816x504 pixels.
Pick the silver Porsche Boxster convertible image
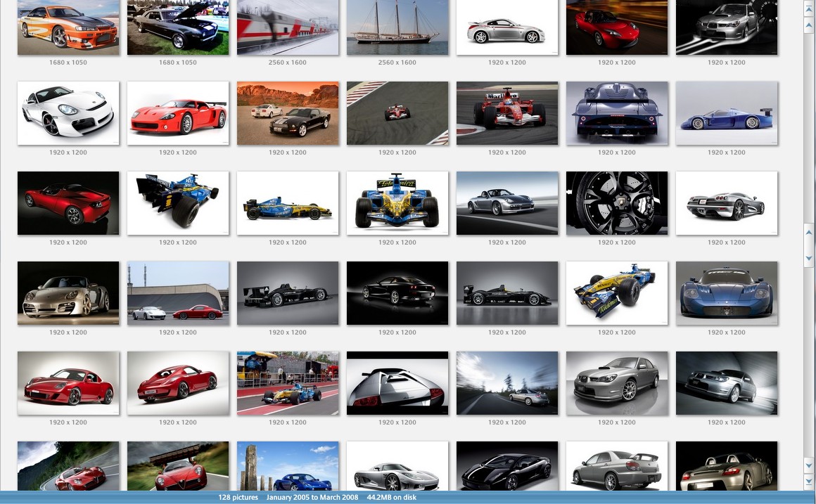507,203
